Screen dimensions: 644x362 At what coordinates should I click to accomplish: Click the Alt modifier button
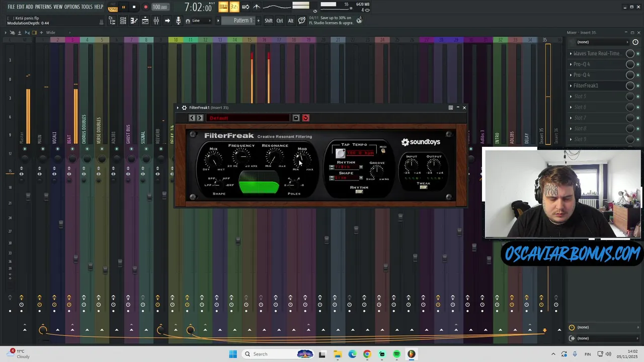click(x=290, y=21)
